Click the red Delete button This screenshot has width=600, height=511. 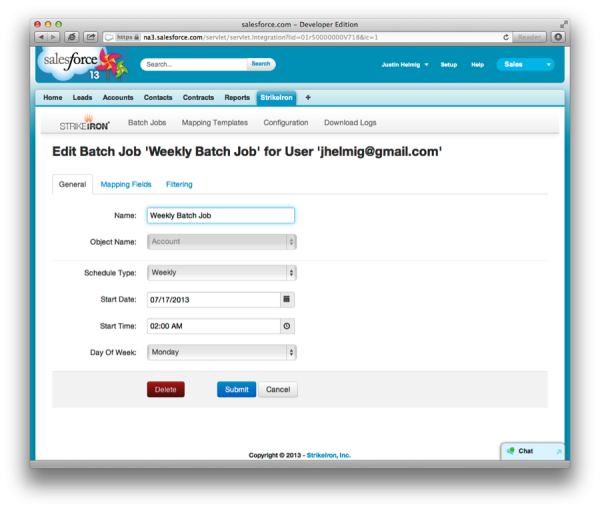tap(166, 389)
